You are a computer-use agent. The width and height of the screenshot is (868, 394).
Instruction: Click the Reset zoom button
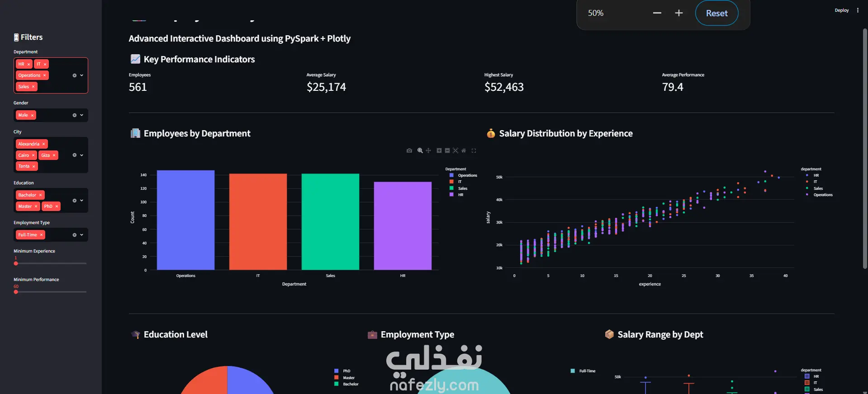[717, 13]
